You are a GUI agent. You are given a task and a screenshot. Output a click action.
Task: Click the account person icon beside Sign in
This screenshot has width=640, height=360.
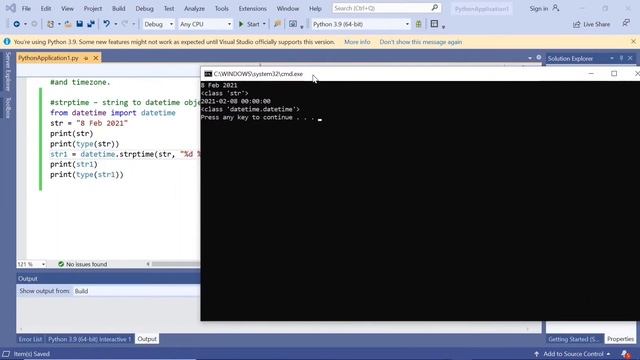556,8
